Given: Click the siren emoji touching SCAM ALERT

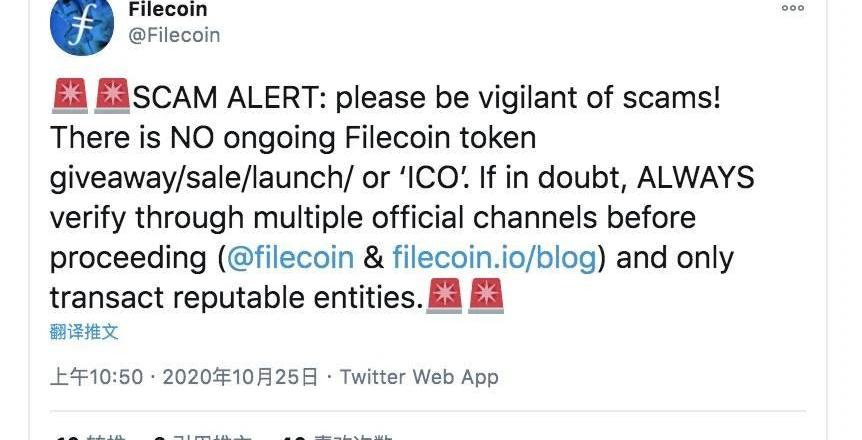Looking at the screenshot, I should coord(112,96).
